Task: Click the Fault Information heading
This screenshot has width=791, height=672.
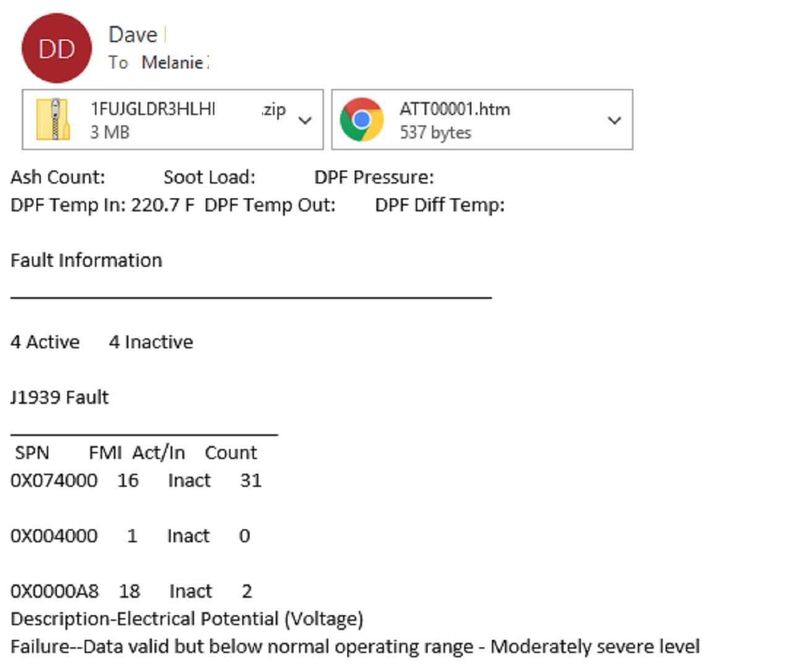Action: click(x=86, y=260)
